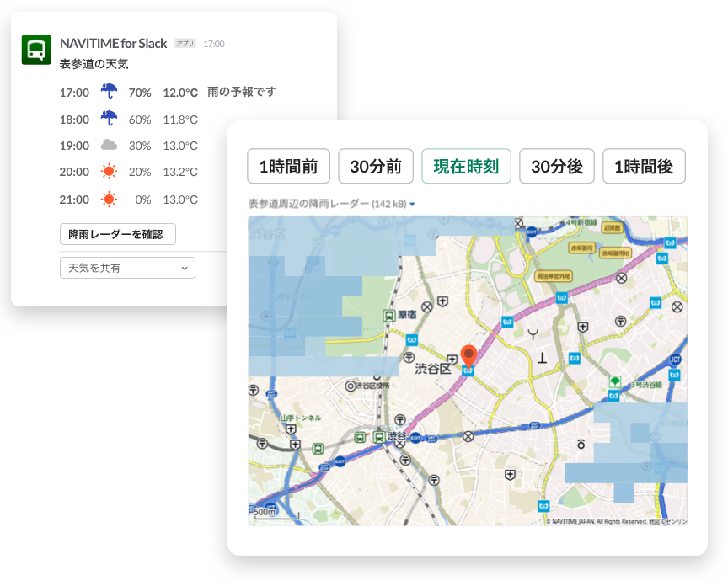The image size is (728, 586).
Task: Click the 20% rain chance value
Action: tap(140, 172)
